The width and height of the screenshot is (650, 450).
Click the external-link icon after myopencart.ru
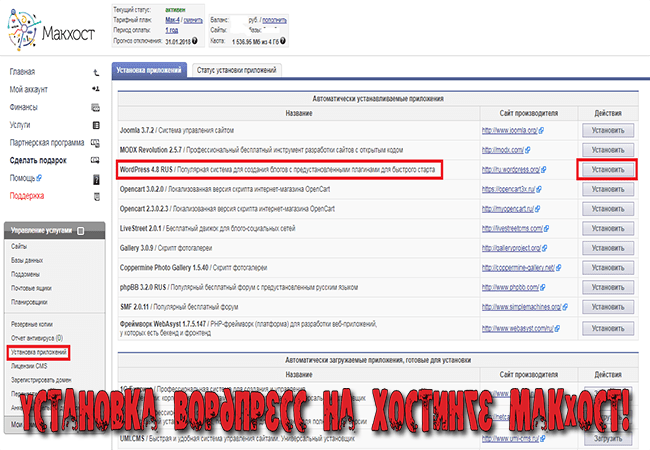[x=538, y=209]
